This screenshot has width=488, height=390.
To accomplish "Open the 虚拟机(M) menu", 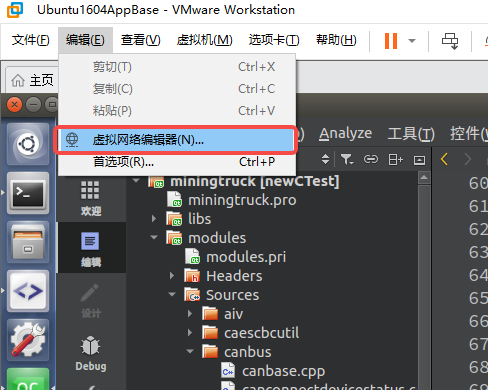I will pos(204,40).
